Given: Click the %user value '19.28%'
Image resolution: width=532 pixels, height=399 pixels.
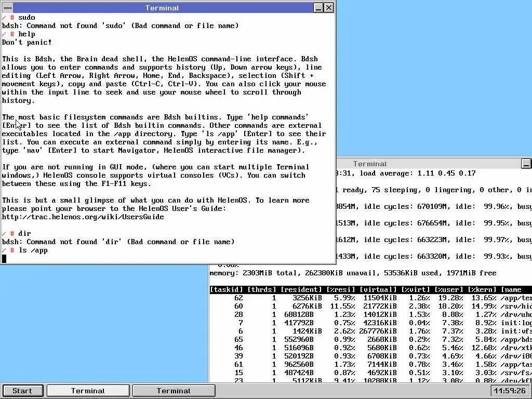Looking at the screenshot, I should pyautogui.click(x=450, y=298).
